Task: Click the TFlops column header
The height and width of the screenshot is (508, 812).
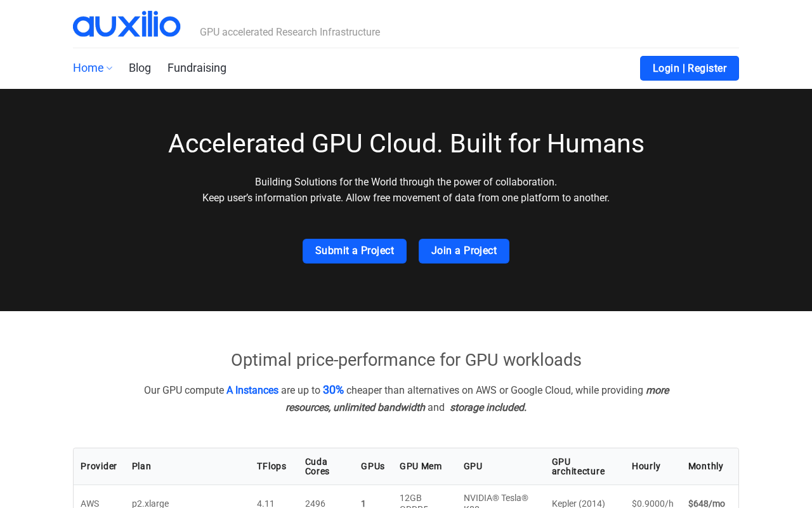Action: coord(272,467)
